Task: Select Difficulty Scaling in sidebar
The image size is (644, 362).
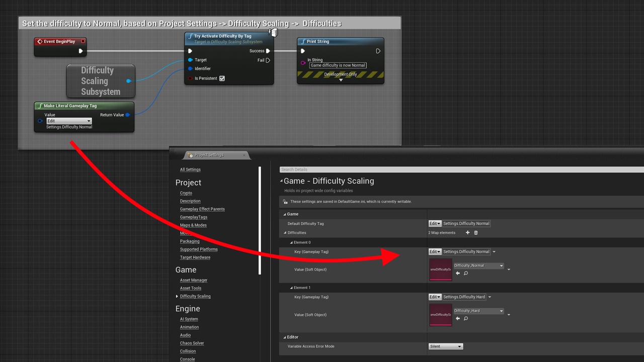Action: click(195, 296)
